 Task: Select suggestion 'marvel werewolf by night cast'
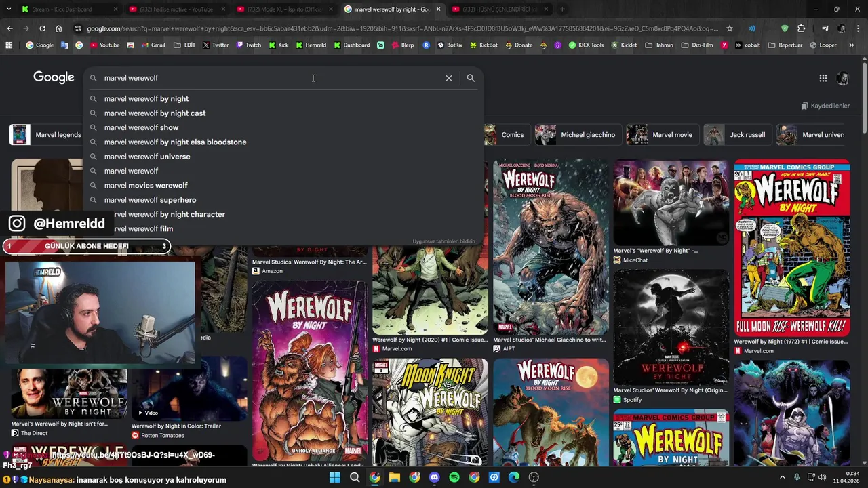[x=283, y=113]
